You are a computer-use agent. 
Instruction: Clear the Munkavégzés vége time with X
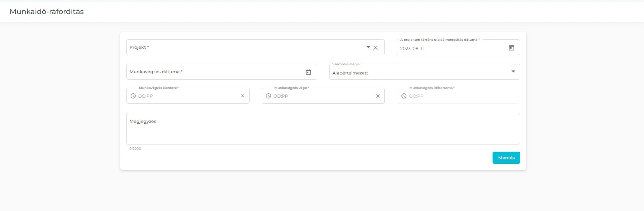pyautogui.click(x=378, y=96)
